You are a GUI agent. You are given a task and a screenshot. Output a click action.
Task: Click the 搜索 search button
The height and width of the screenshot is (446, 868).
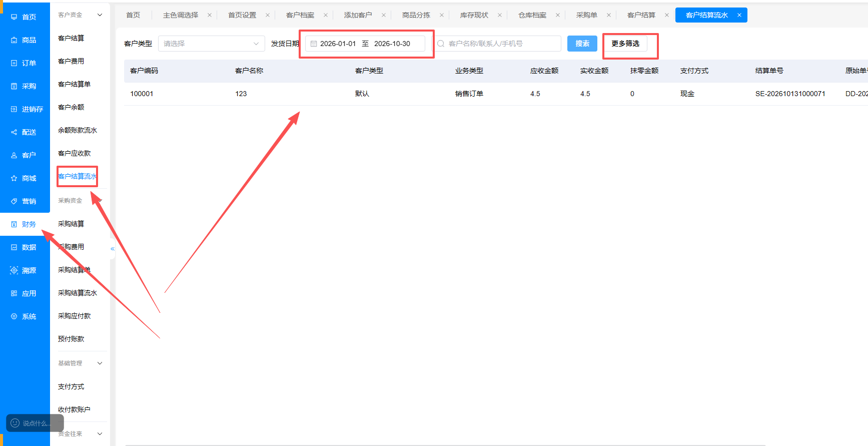[x=582, y=44]
